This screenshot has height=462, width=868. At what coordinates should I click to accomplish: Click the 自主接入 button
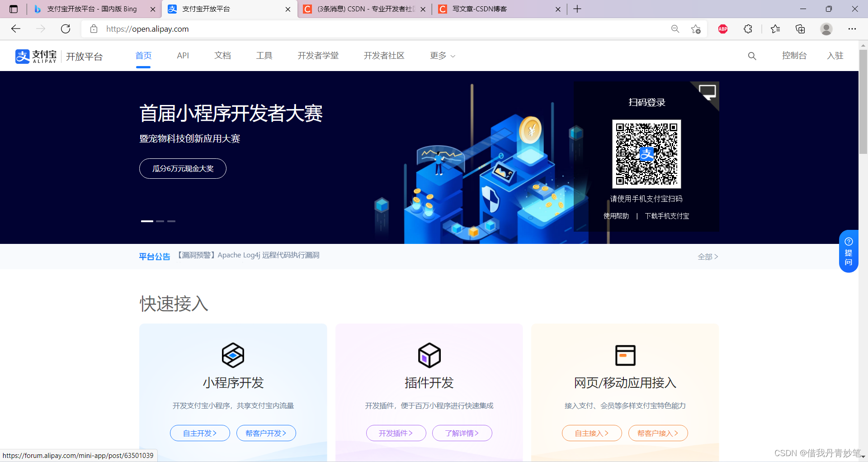[x=592, y=433]
